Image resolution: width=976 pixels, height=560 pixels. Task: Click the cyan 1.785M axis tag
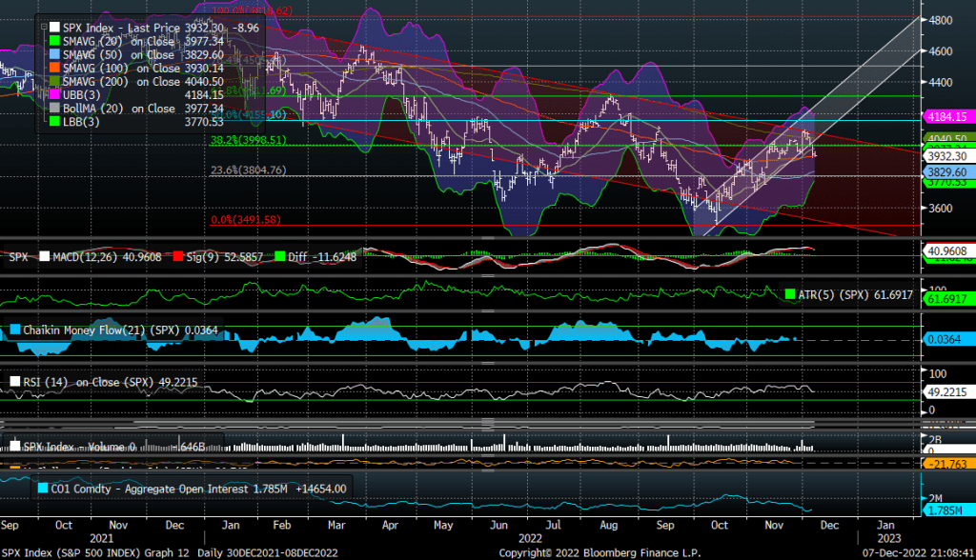(x=947, y=510)
